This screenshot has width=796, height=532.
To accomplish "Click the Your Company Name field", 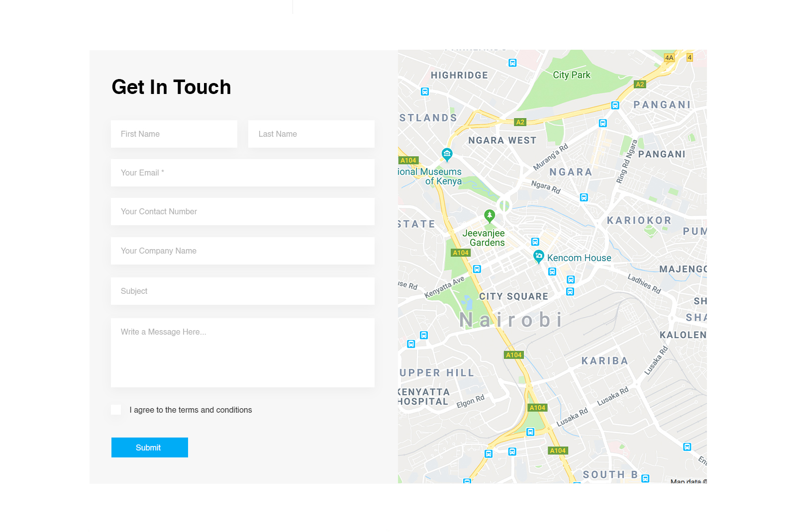I will tap(243, 251).
